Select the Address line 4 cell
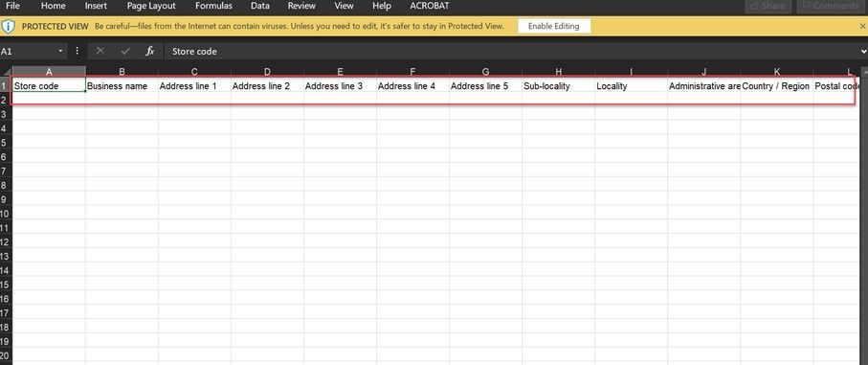 [x=413, y=86]
